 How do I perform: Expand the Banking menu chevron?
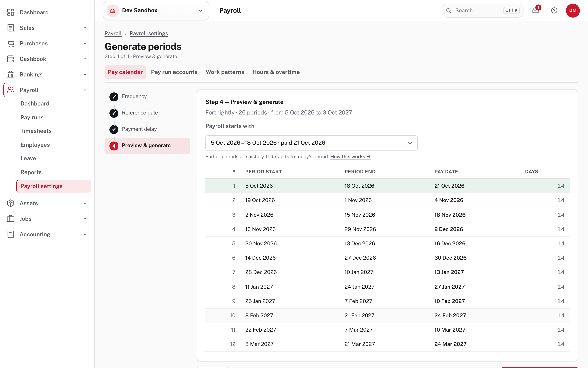click(85, 74)
